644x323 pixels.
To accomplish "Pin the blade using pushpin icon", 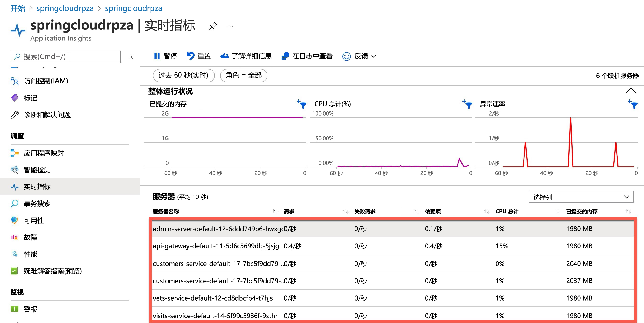I will pyautogui.click(x=213, y=26).
